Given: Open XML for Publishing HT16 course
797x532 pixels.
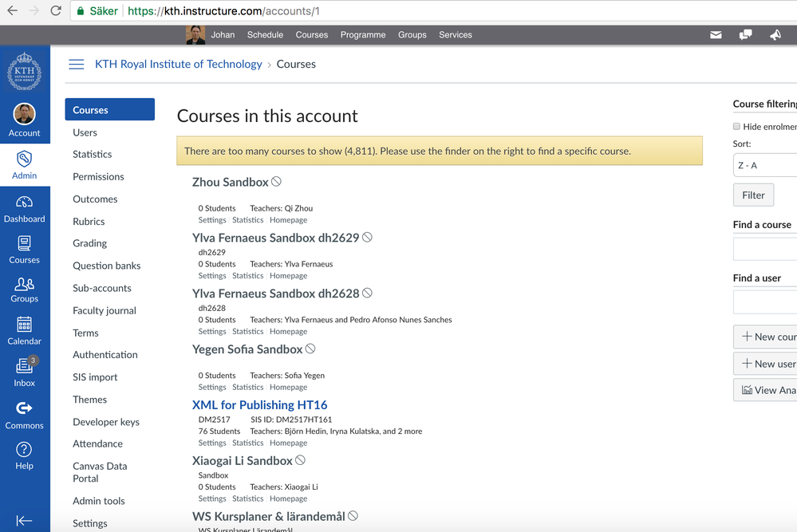Looking at the screenshot, I should tap(260, 405).
